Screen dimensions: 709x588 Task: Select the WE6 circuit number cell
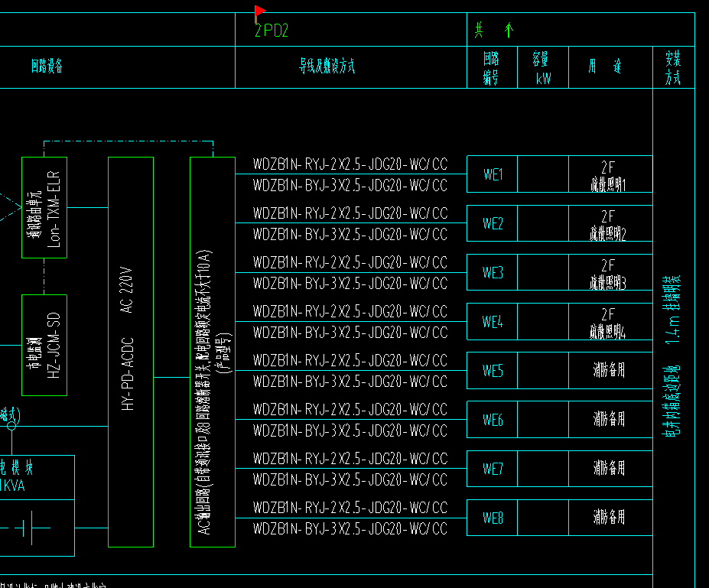[x=492, y=420]
